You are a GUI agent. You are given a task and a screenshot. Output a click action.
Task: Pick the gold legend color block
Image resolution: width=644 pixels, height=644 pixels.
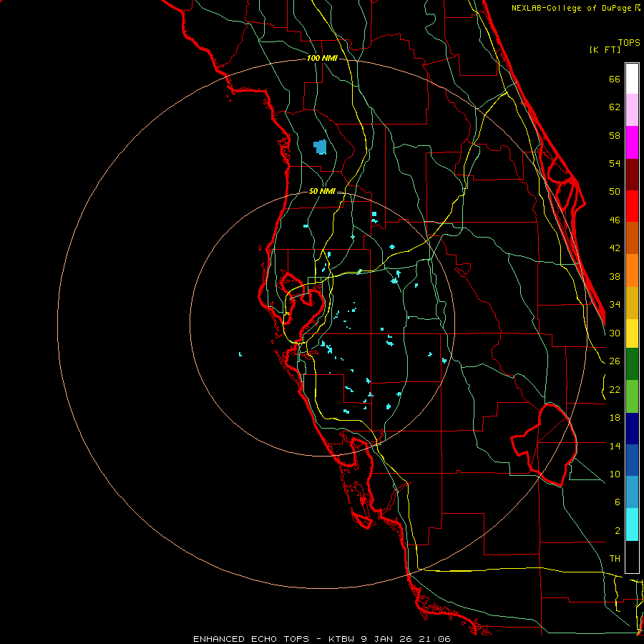[x=632, y=303]
